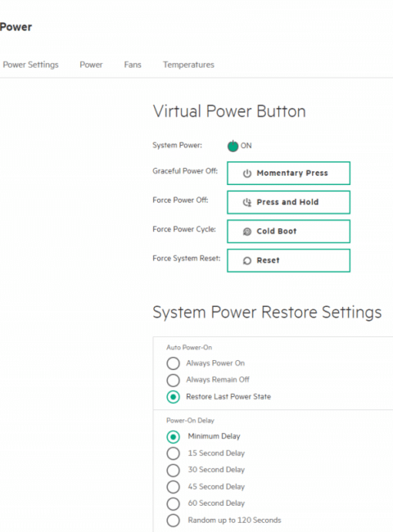Choose Restore Last Power State radio
Image resolution: width=393 pixels, height=532 pixels.
173,397
